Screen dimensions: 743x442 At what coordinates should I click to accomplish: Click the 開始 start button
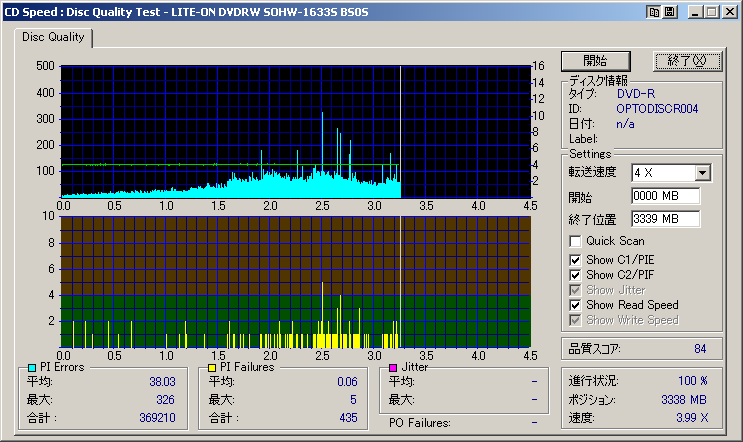tap(596, 61)
